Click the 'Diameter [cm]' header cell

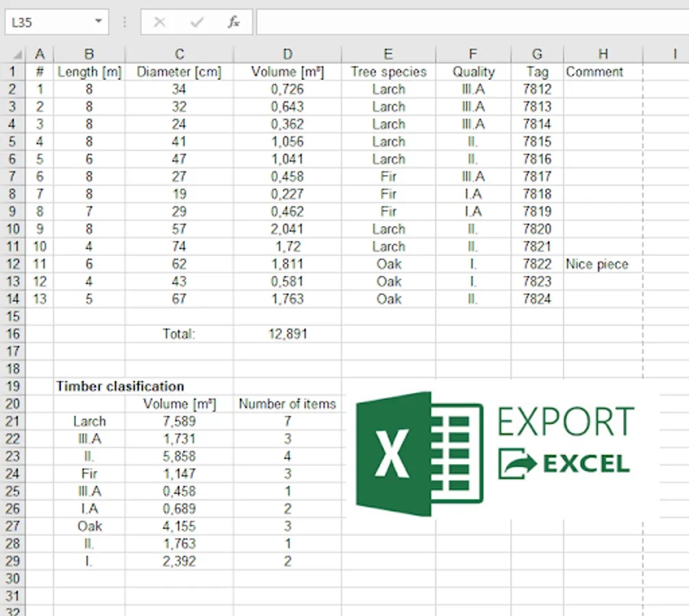coord(179,72)
